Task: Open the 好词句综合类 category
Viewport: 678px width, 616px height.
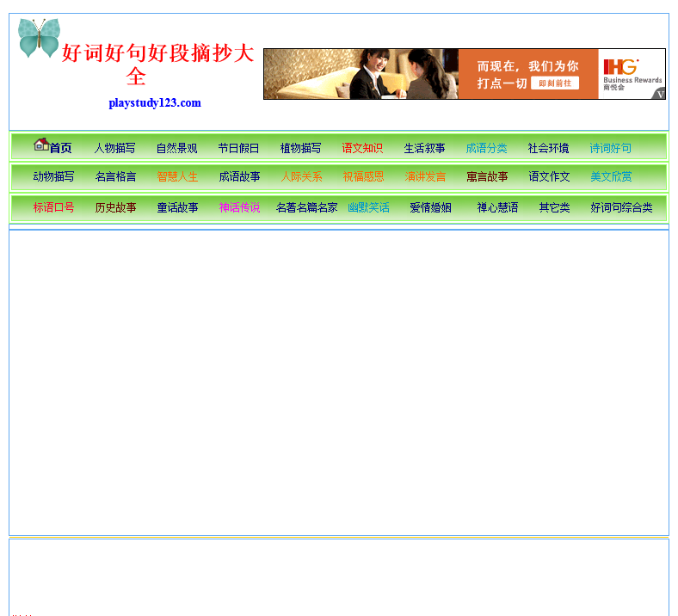Action: pos(621,207)
